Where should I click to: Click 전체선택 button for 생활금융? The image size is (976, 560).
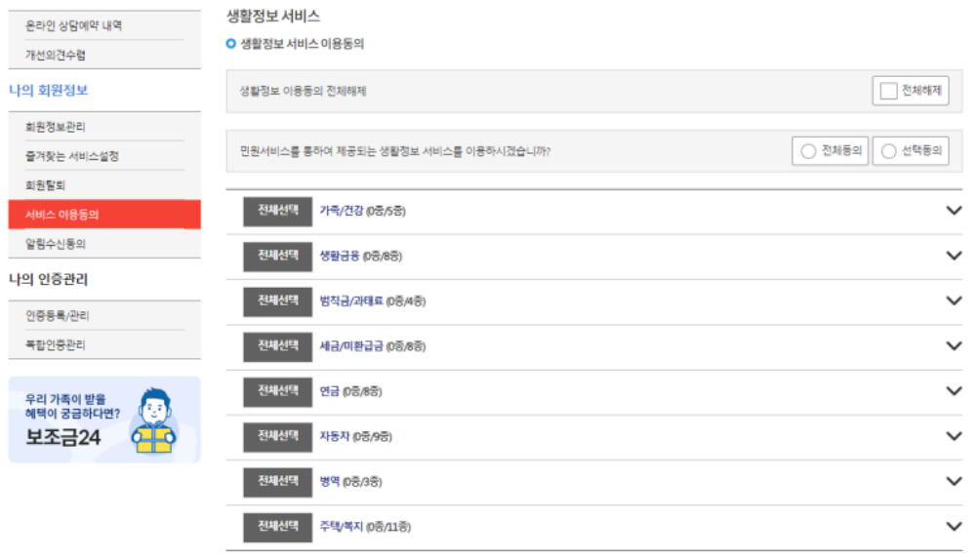coord(277,257)
